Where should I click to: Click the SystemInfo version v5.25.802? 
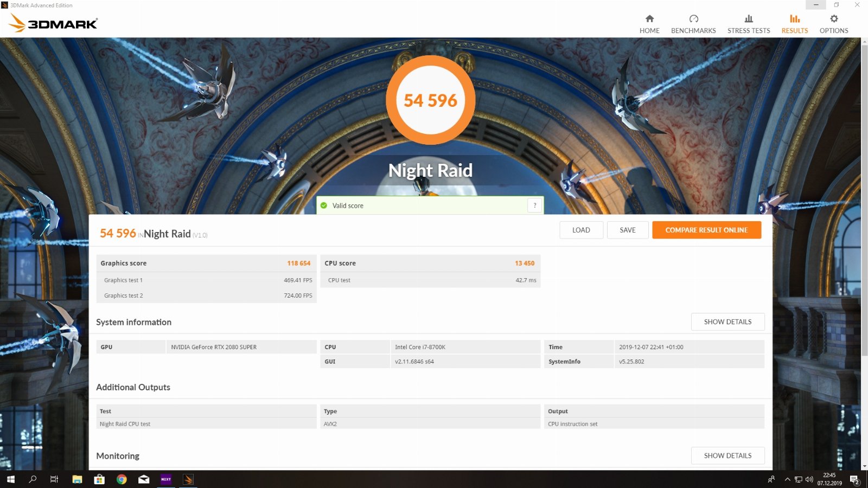(x=631, y=362)
